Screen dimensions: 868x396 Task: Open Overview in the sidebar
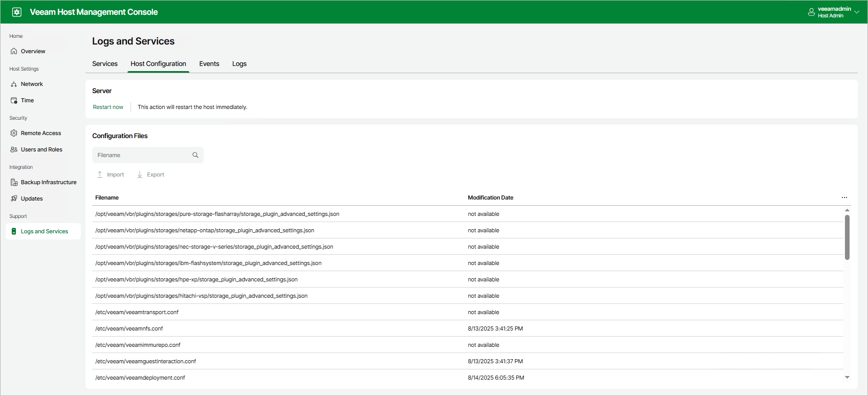33,51
